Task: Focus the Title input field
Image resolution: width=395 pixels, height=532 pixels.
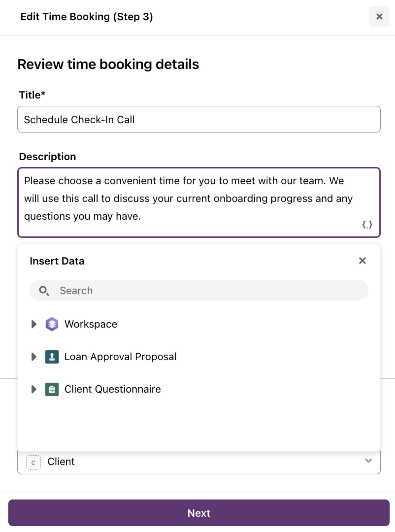Action: 199,119
